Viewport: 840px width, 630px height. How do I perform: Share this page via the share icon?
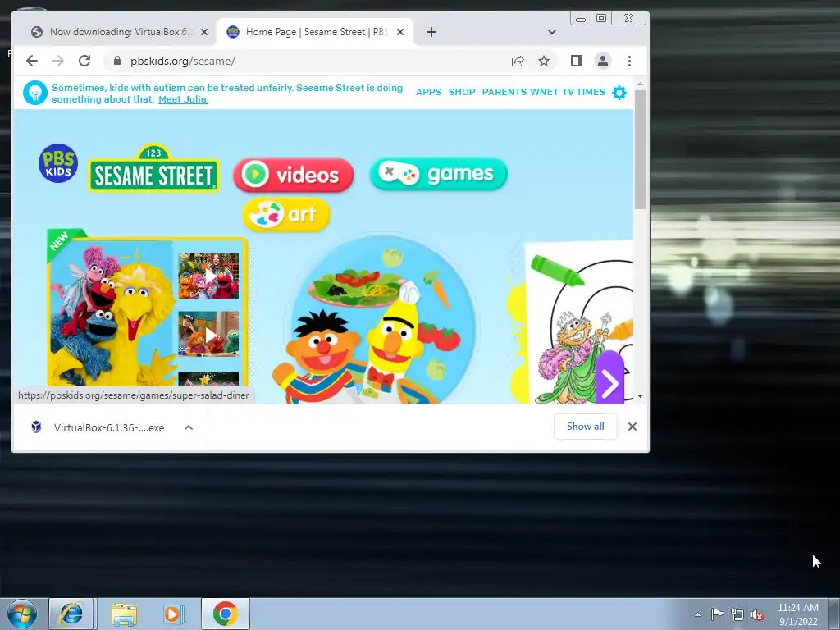pos(518,61)
